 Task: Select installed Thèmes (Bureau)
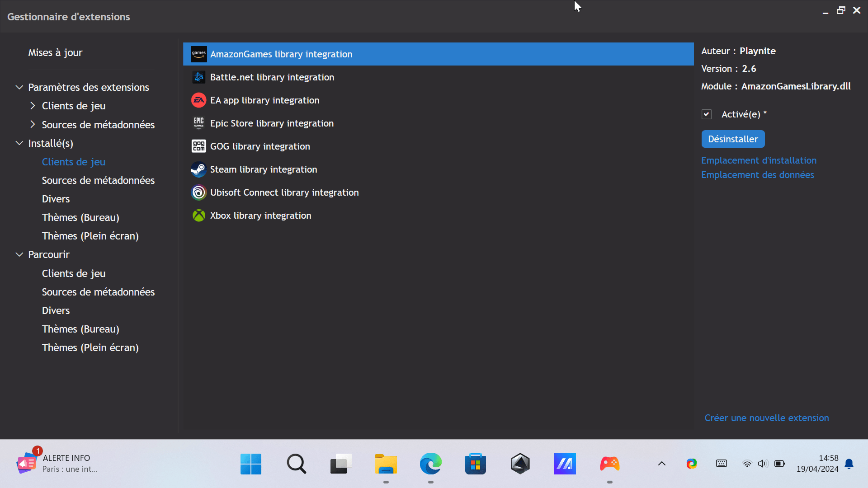(x=80, y=217)
